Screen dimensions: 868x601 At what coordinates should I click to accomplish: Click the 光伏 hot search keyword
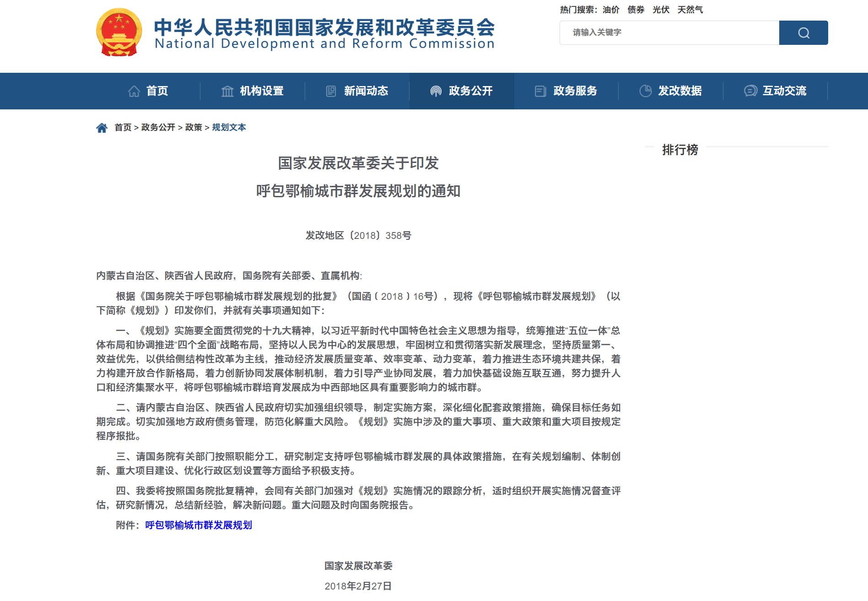(x=661, y=10)
